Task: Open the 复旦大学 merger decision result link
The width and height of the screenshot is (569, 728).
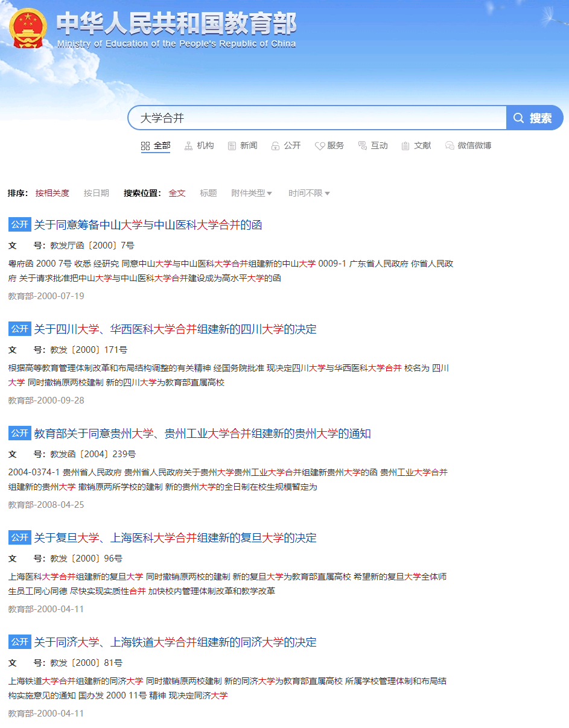Action: [x=177, y=537]
